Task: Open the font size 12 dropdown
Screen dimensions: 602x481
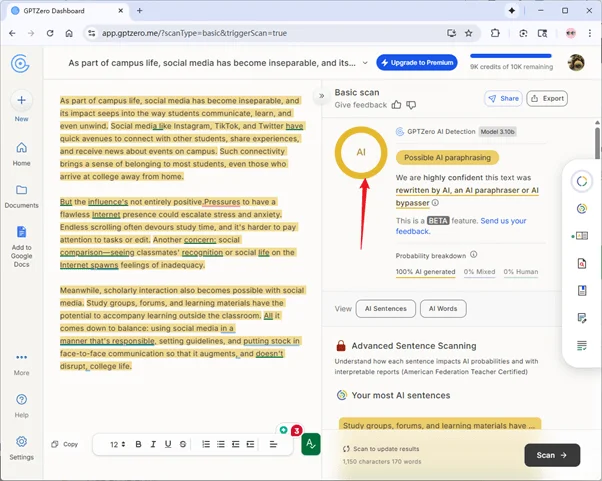Action: (x=117, y=444)
